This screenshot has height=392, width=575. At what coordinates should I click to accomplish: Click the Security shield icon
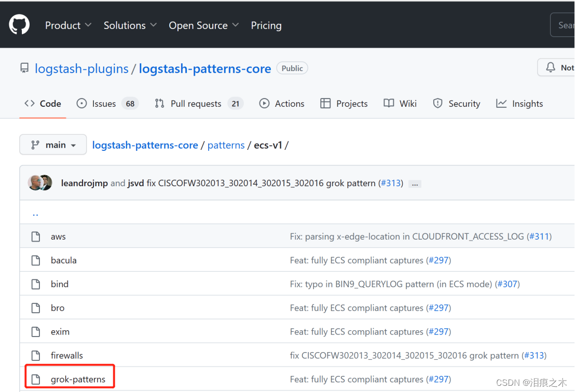point(437,103)
